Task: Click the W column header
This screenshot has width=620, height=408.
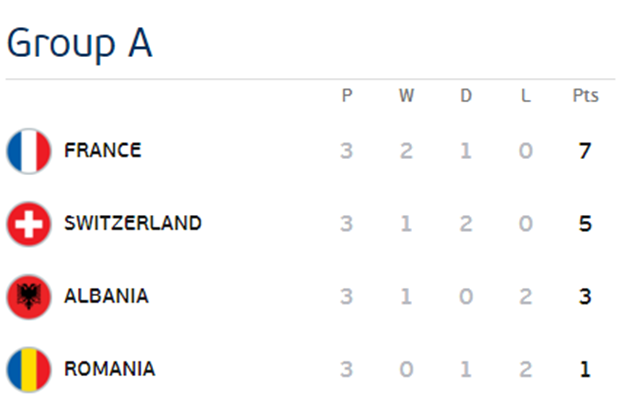Action: pos(406,96)
